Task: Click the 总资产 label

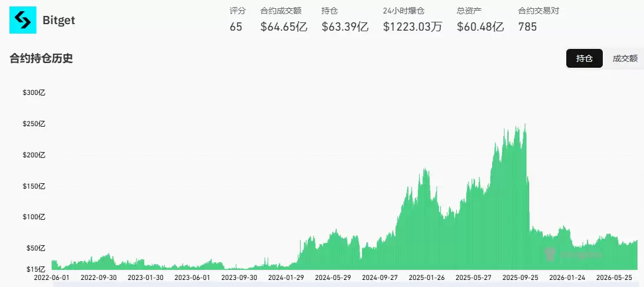Action: point(469,11)
